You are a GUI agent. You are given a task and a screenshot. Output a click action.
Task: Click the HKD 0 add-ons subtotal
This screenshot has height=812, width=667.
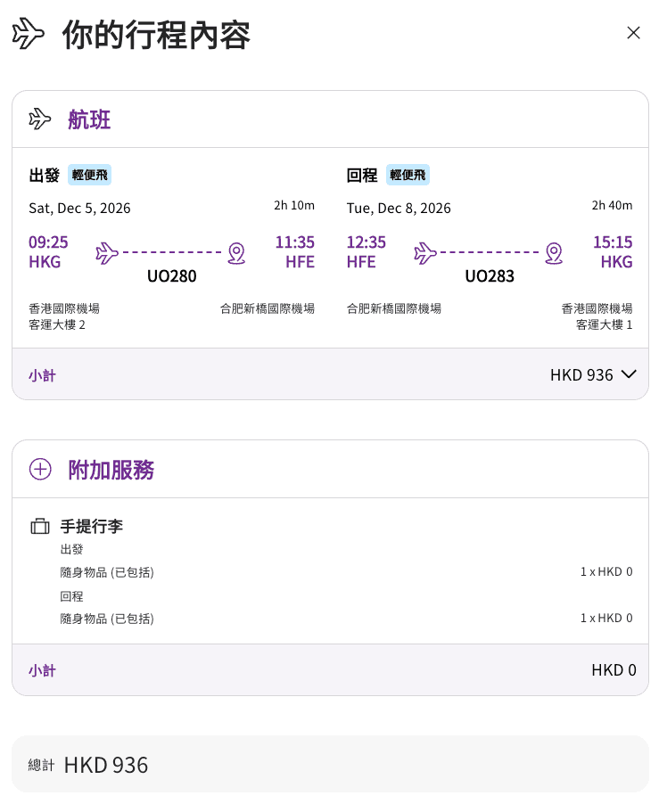(x=613, y=670)
